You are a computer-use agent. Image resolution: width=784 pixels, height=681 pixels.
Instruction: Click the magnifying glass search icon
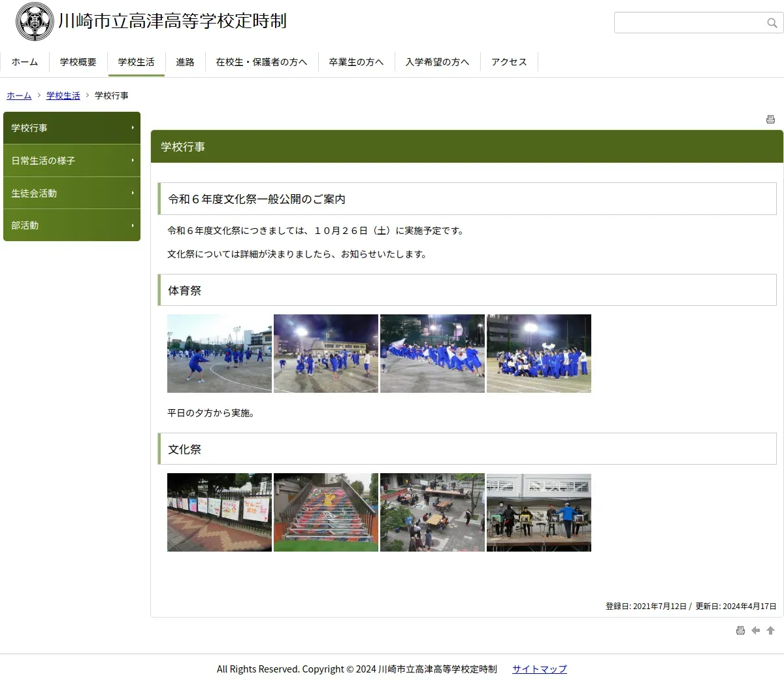772,23
